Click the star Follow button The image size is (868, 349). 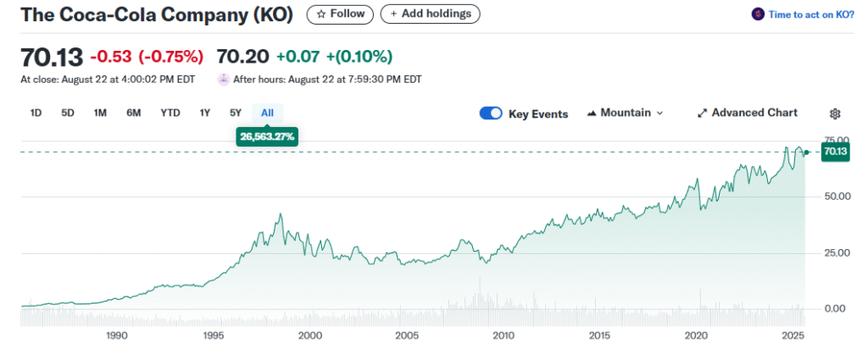pos(340,14)
